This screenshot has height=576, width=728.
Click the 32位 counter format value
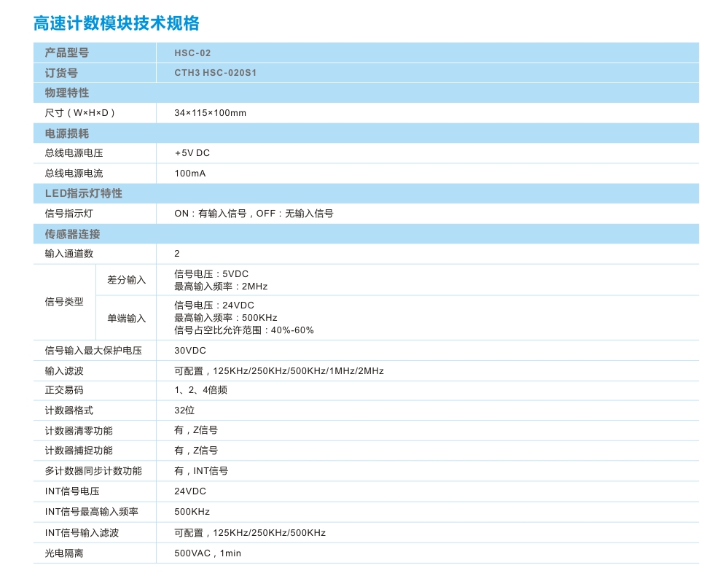pyautogui.click(x=184, y=410)
